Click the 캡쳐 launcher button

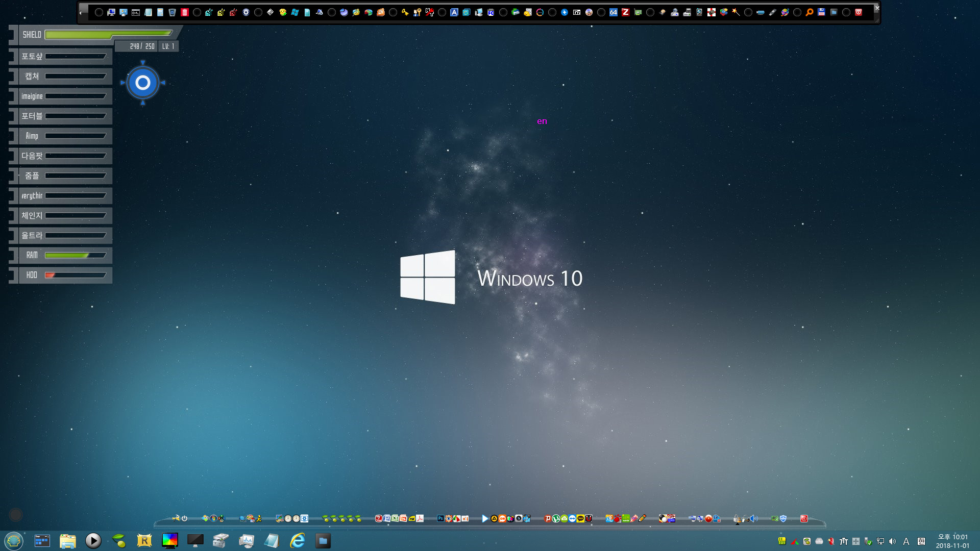65,76
